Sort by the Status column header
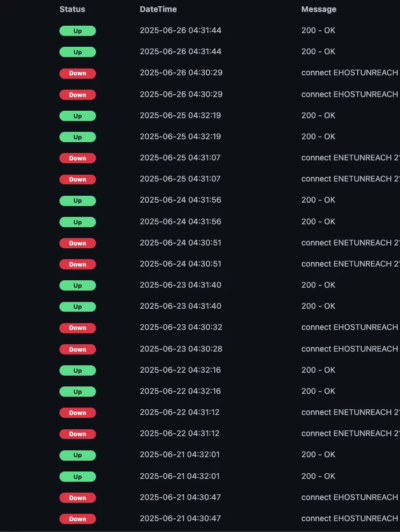The width and height of the screenshot is (400, 532). tap(72, 9)
